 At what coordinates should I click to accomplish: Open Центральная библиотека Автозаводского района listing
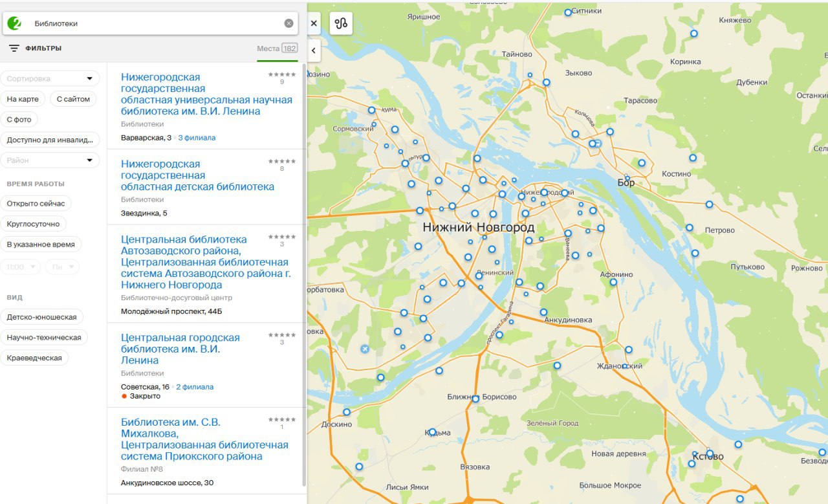click(x=206, y=262)
